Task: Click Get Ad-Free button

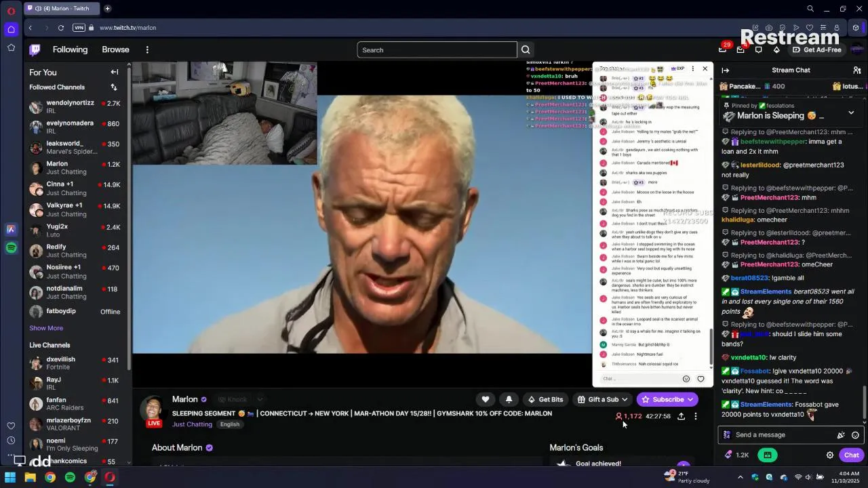Action: [816, 49]
